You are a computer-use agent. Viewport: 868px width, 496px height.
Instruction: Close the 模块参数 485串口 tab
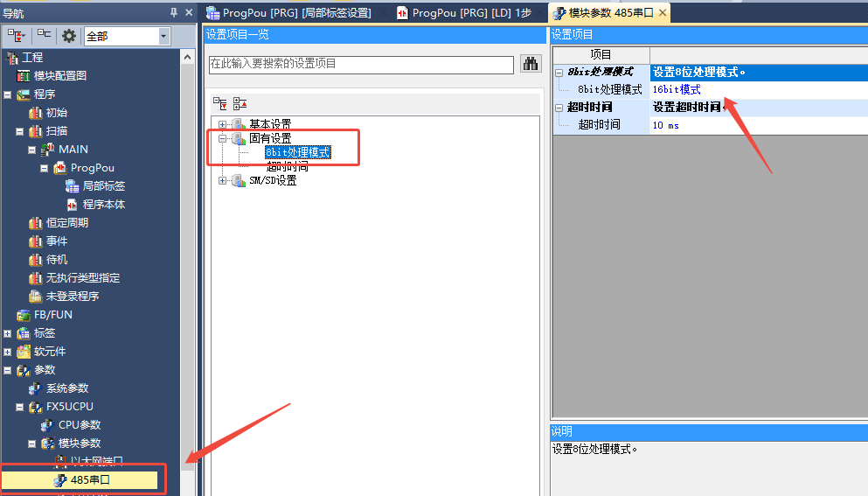tap(663, 12)
